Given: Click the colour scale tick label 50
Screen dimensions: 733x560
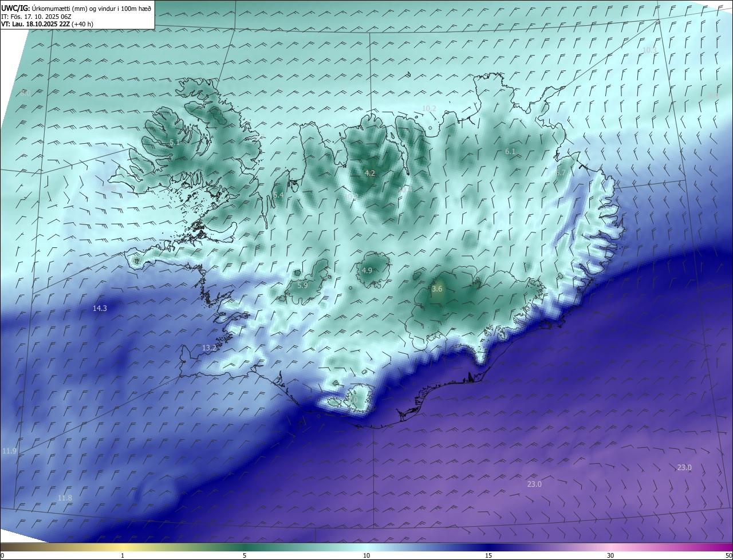Looking at the screenshot, I should 729,556.
